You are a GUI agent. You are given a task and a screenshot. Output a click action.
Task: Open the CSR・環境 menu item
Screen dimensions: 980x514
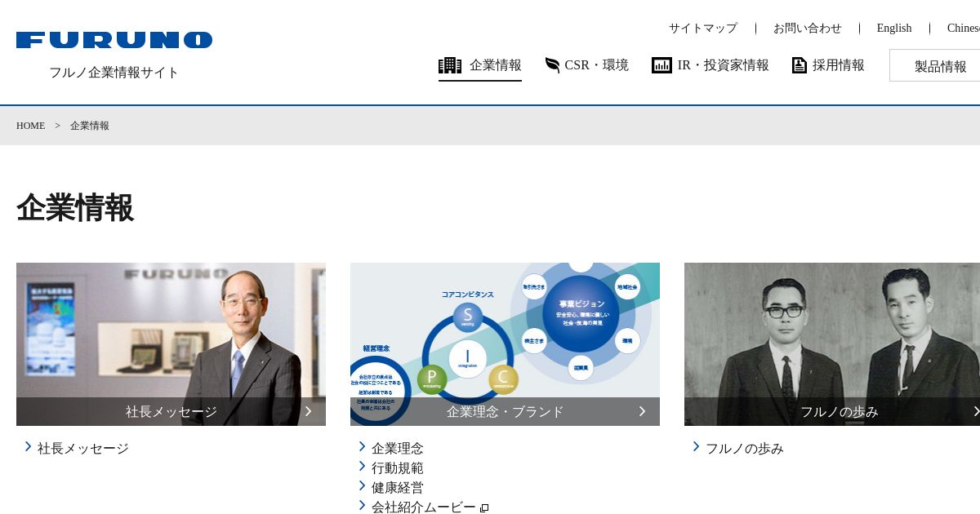coord(587,65)
